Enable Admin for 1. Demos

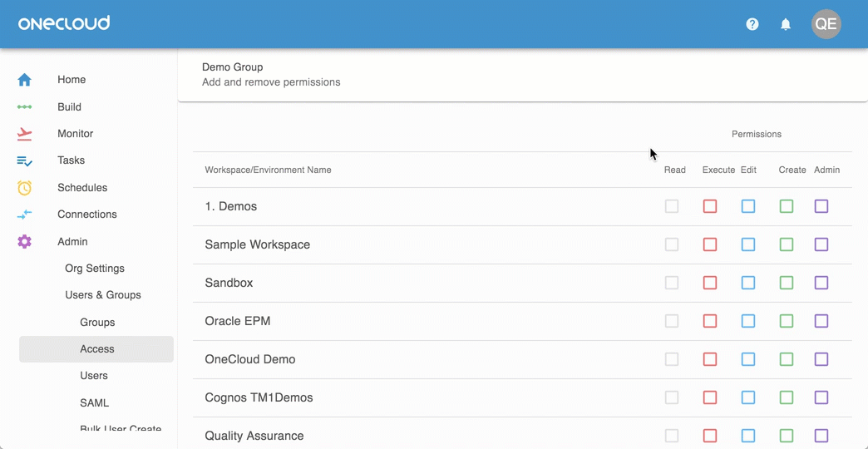[x=821, y=206]
